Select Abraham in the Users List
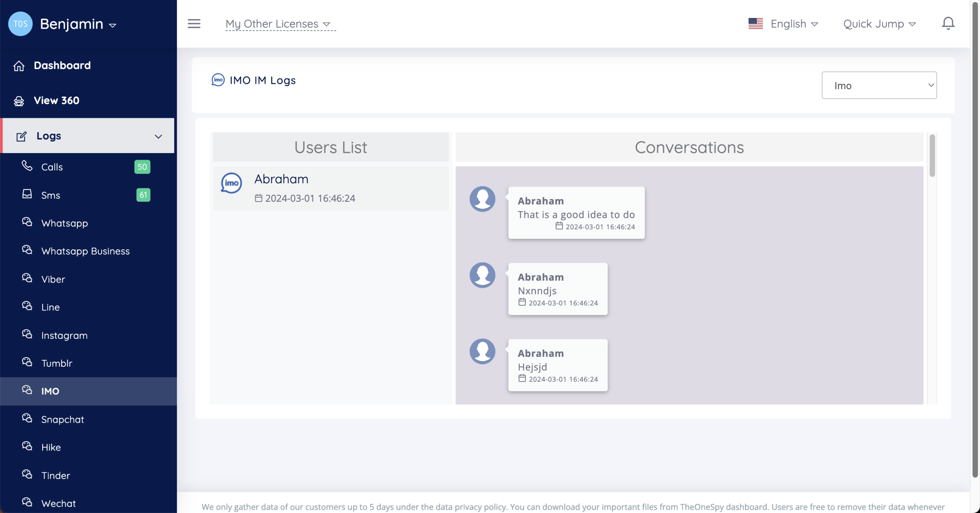Screen dimensions: 980x513 (x=331, y=188)
